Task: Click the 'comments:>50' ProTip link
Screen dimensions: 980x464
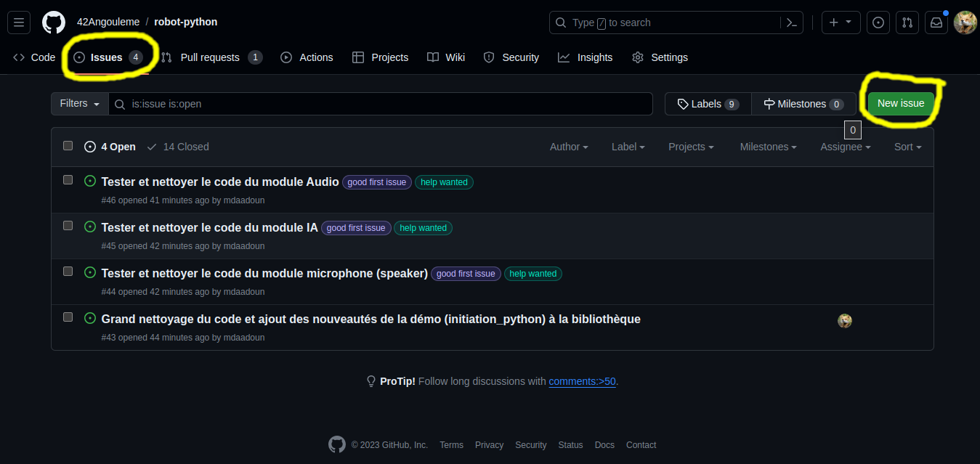Action: [x=582, y=381]
